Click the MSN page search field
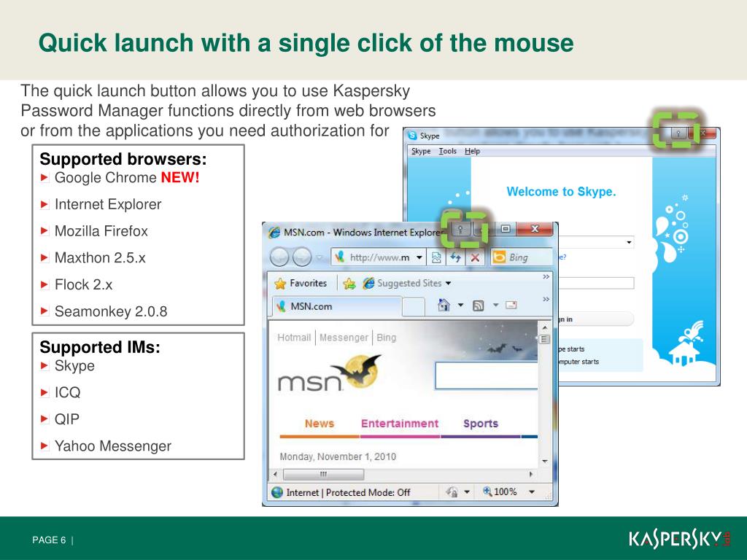Screen dimensions: 747x560 (x=487, y=376)
